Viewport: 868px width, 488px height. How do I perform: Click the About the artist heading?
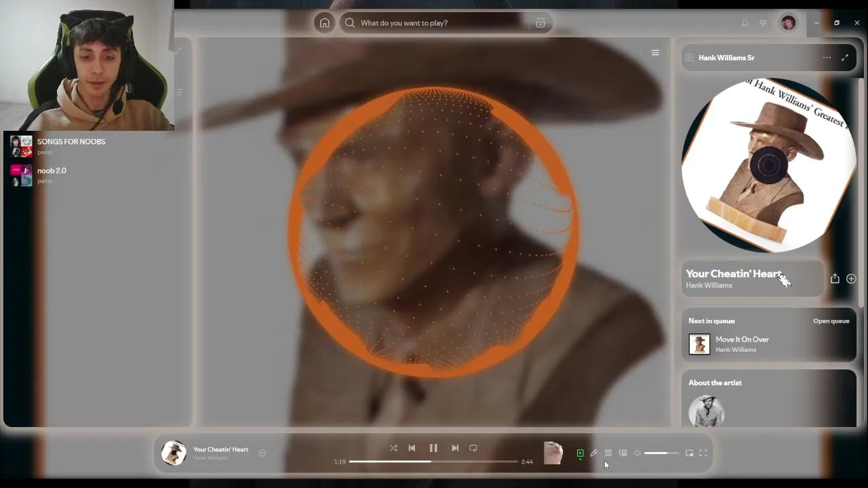click(x=715, y=383)
